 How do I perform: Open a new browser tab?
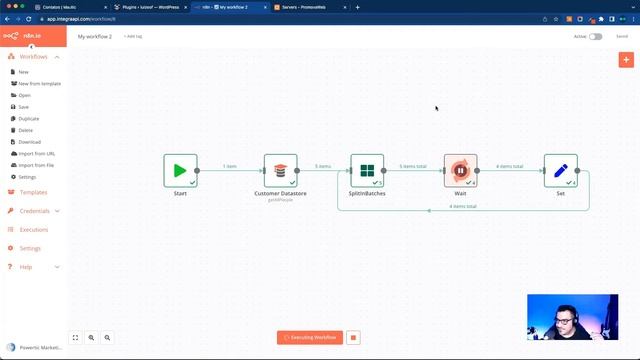[x=358, y=7]
